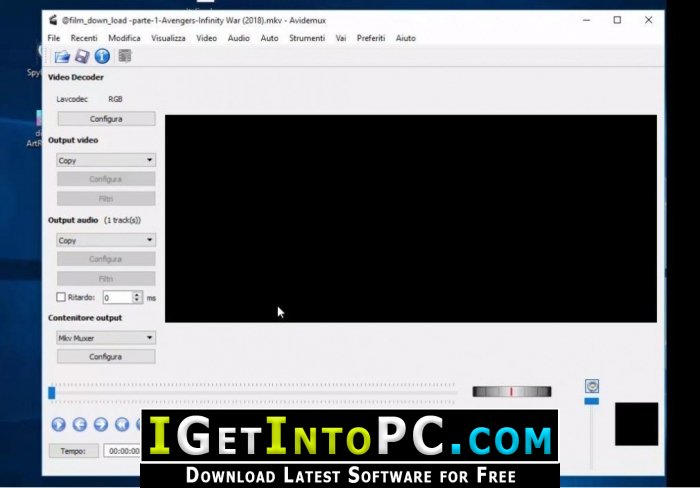Minimize the Avidemux window
This screenshot has height=488, width=700.
pos(587,20)
